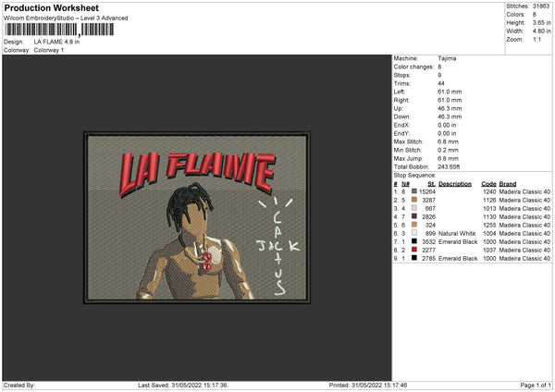Click Emerald Black in the 3532 row
Viewport: 555px width, 392px height.
[458, 241]
